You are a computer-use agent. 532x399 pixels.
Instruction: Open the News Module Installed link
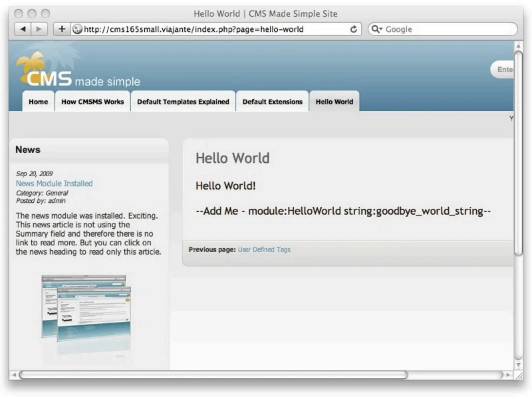[x=54, y=183]
